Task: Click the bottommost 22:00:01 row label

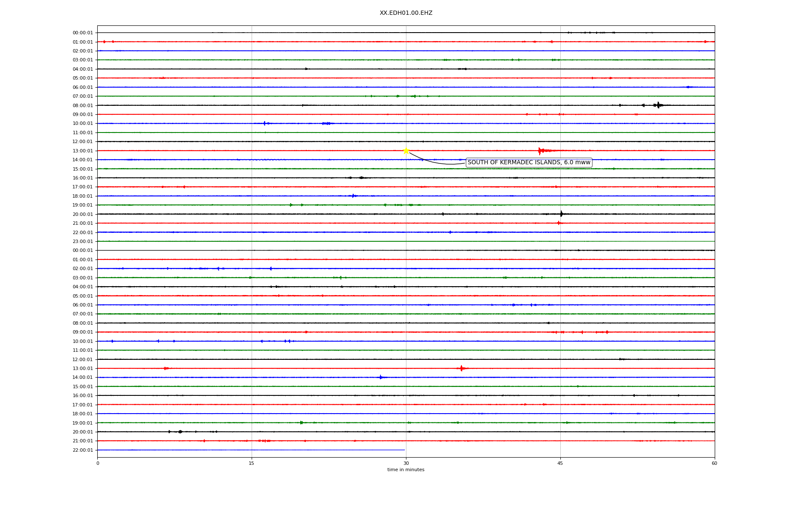Action: 82,450
